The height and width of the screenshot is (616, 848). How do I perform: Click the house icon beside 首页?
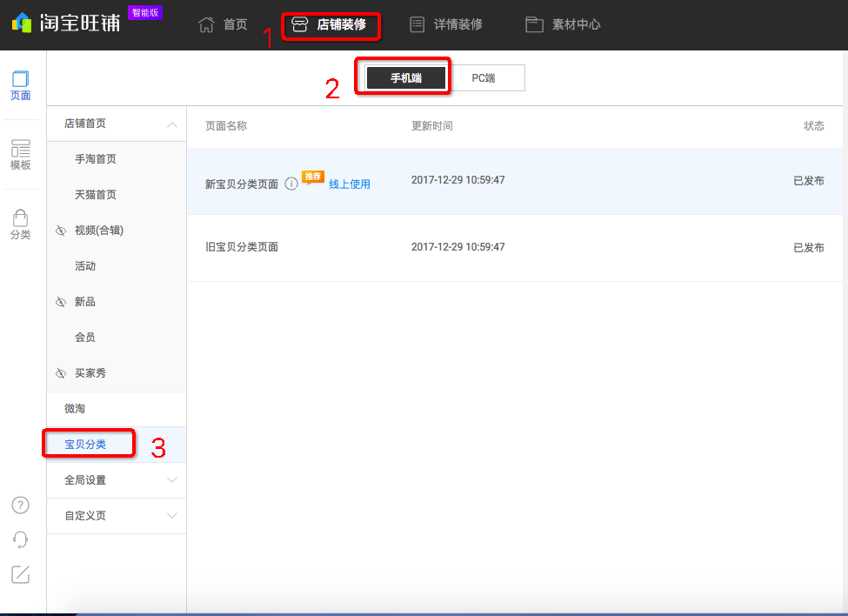pyautogui.click(x=206, y=24)
